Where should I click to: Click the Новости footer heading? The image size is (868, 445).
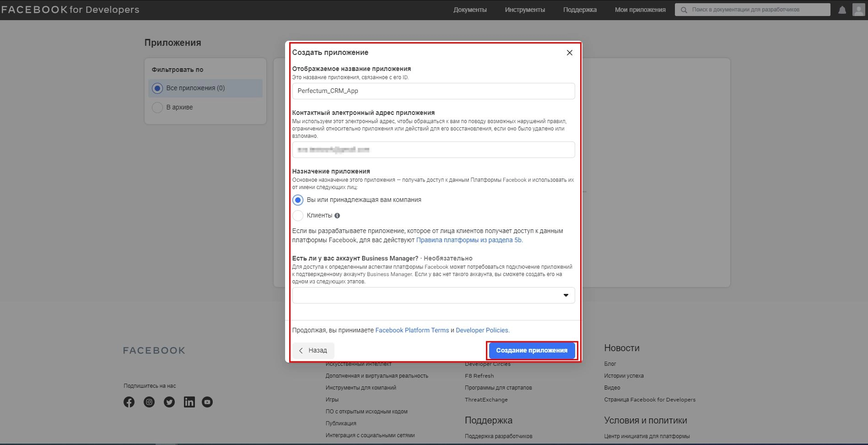click(x=621, y=348)
